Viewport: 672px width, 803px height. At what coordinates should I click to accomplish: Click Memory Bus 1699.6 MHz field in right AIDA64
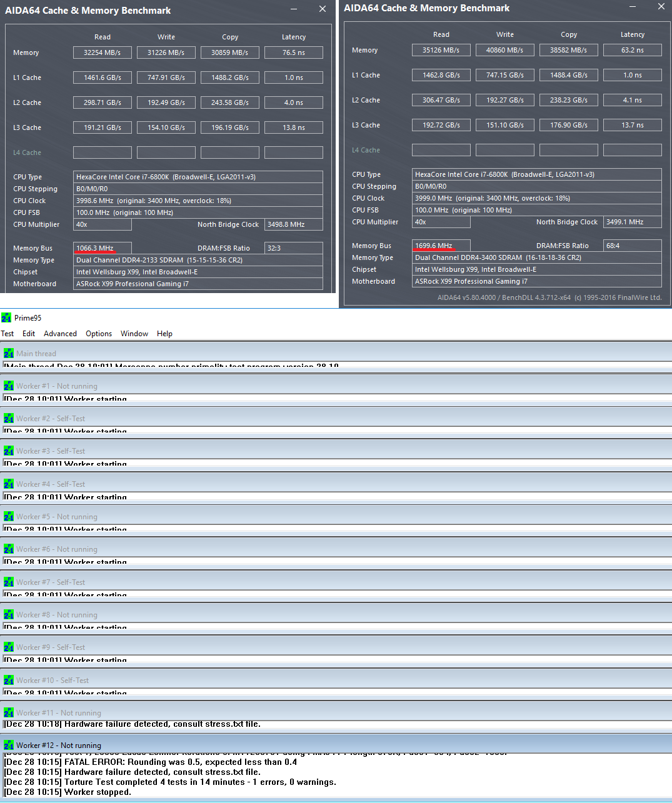[441, 246]
